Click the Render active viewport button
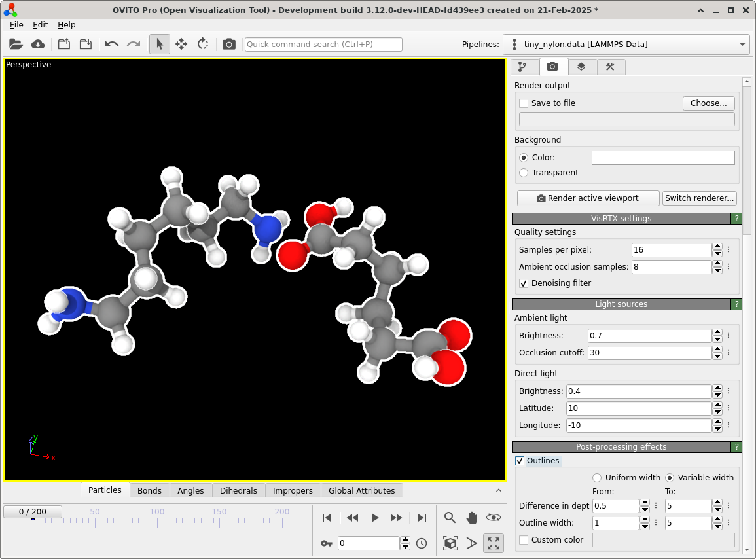This screenshot has height=559, width=756. coord(588,198)
